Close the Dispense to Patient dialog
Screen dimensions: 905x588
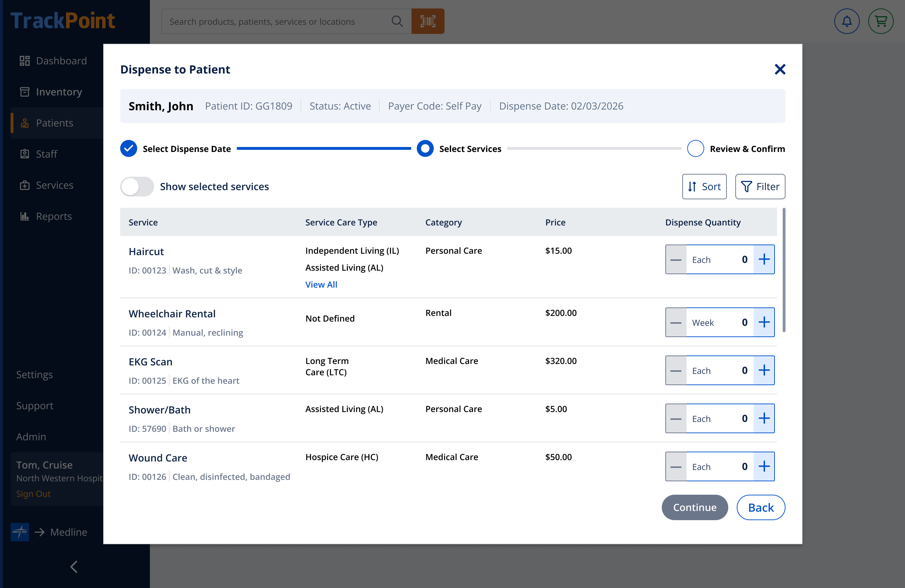[780, 69]
